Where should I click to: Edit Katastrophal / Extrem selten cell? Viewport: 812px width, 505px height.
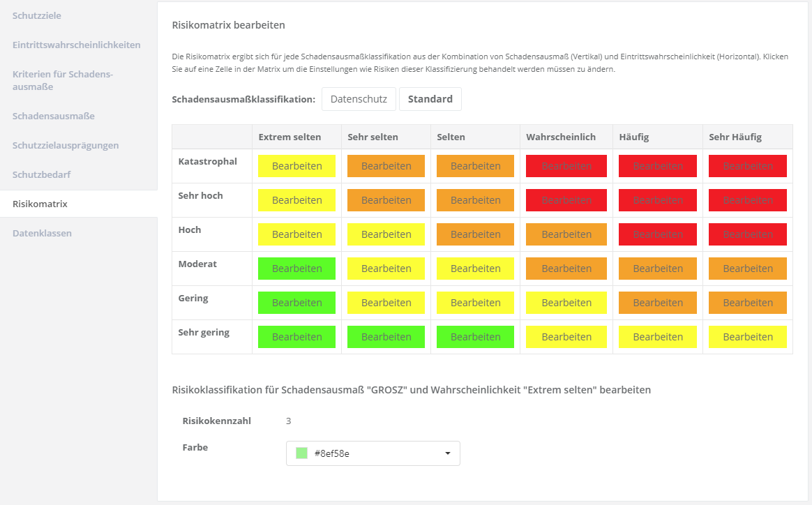pos(296,166)
